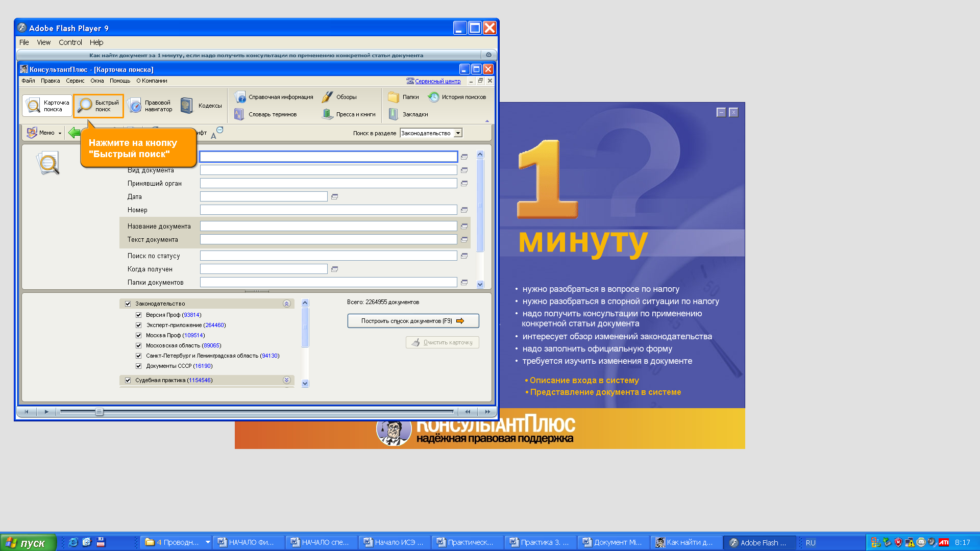Screen dimensions: 980x551
Task: Uncheck Документы СССР checkbox
Action: click(138, 366)
